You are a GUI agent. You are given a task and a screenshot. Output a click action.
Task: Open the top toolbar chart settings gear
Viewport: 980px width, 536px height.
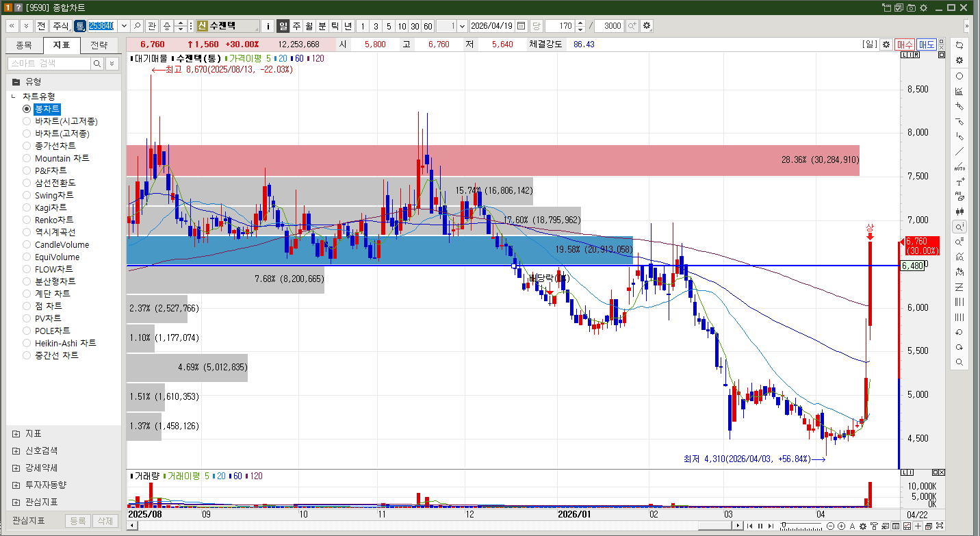coord(647,26)
